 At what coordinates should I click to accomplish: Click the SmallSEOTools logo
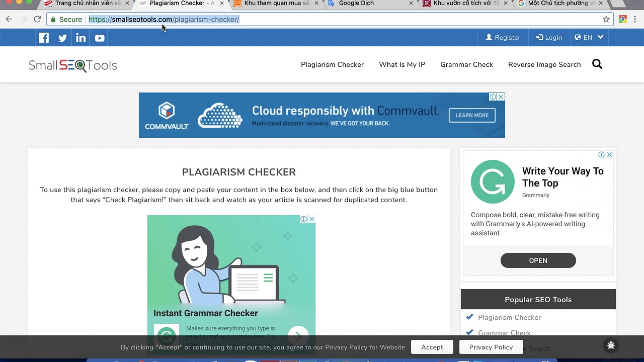click(73, 65)
